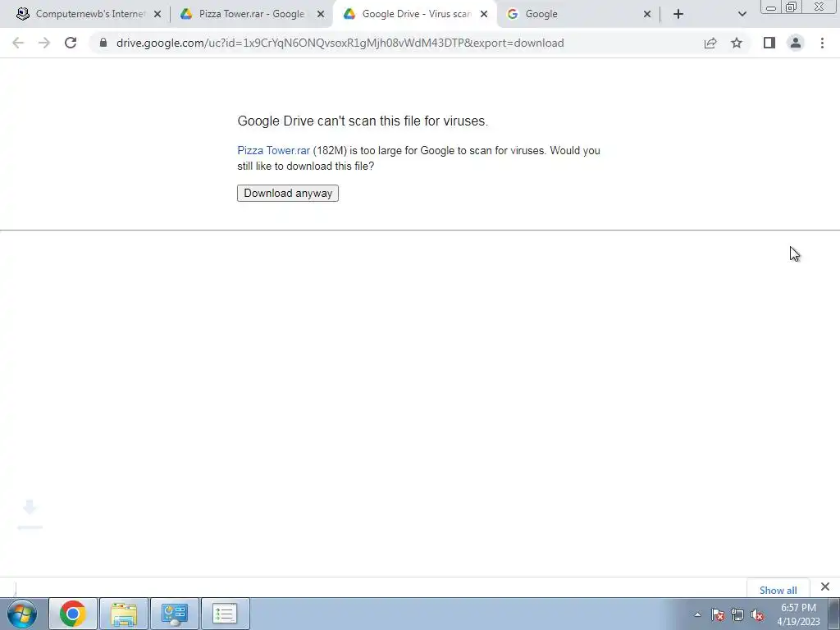Open the Action Center flag icon
The image size is (840, 630).
718,614
